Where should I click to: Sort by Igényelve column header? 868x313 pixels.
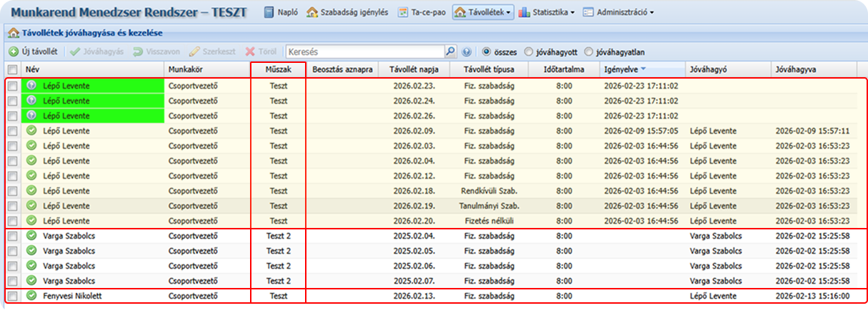(x=622, y=69)
